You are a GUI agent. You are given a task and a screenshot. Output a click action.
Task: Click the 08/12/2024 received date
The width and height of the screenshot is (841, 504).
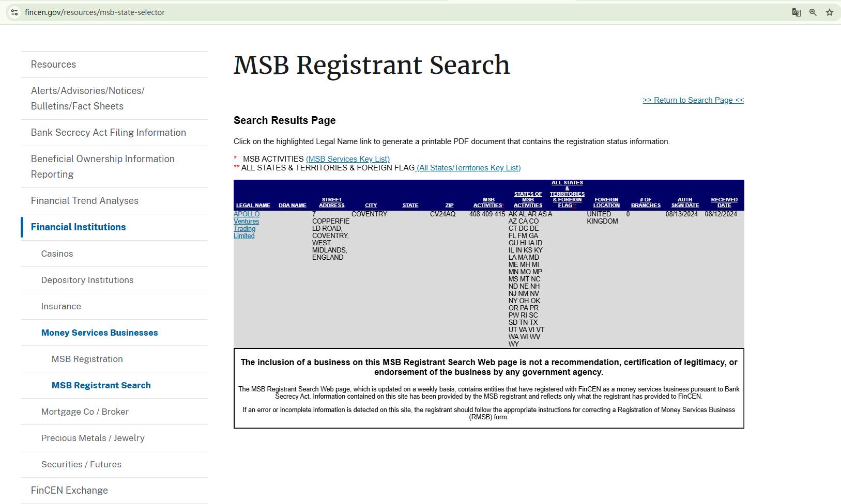click(x=721, y=214)
